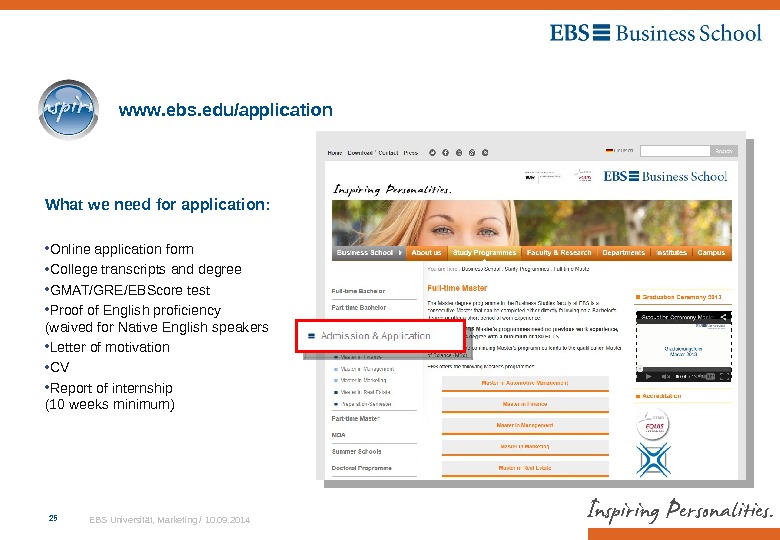
Task: Click the "GMAT/GRE/EBScore test" bullet
Action: pos(130,290)
